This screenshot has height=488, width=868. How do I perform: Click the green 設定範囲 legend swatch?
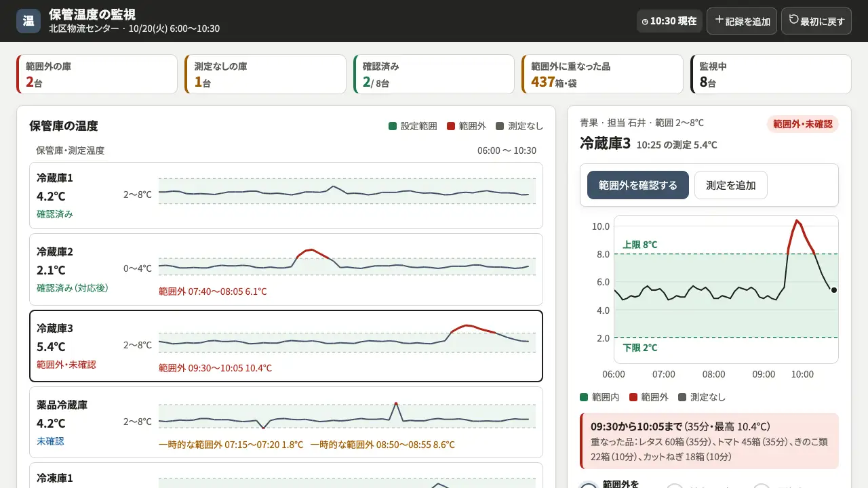pyautogui.click(x=393, y=126)
